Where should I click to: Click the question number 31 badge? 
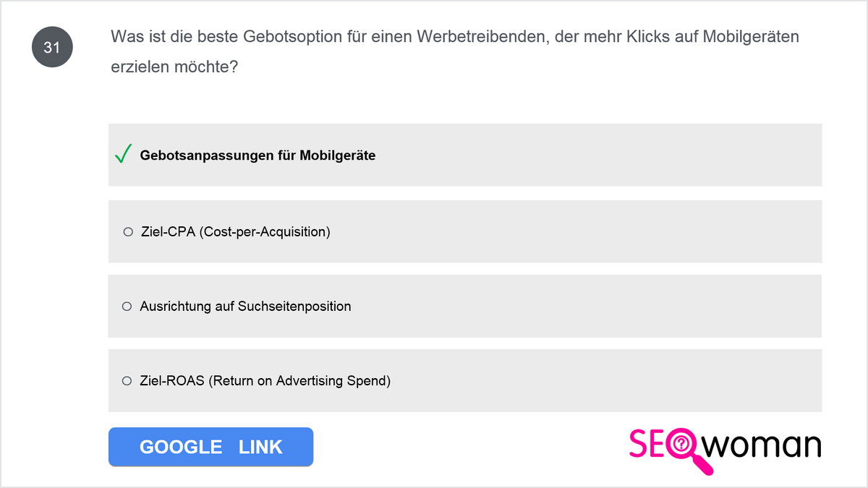click(x=52, y=48)
